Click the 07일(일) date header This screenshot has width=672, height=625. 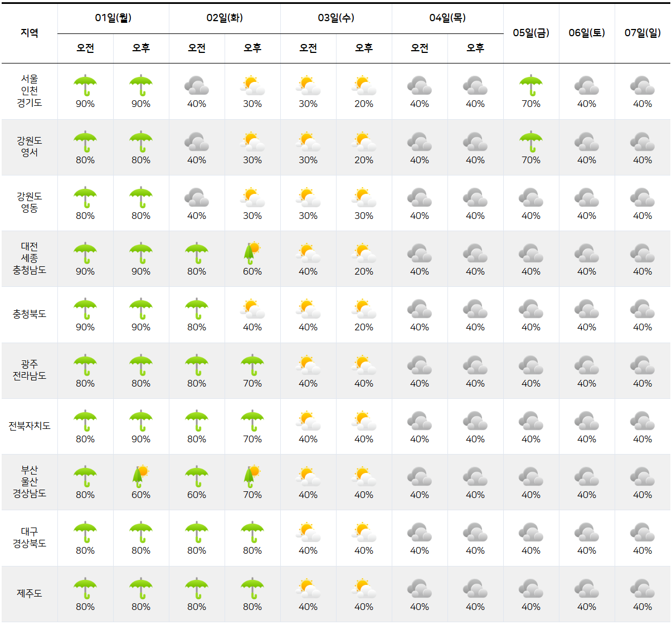[642, 33]
